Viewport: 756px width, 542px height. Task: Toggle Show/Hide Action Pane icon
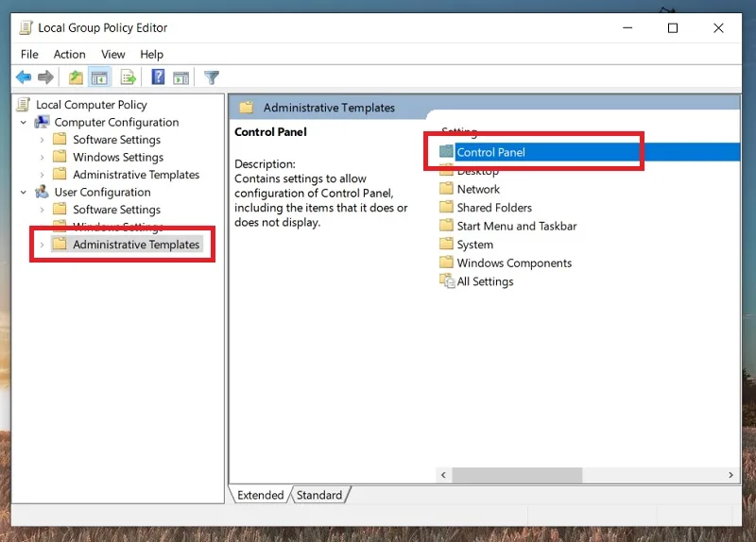click(x=181, y=77)
